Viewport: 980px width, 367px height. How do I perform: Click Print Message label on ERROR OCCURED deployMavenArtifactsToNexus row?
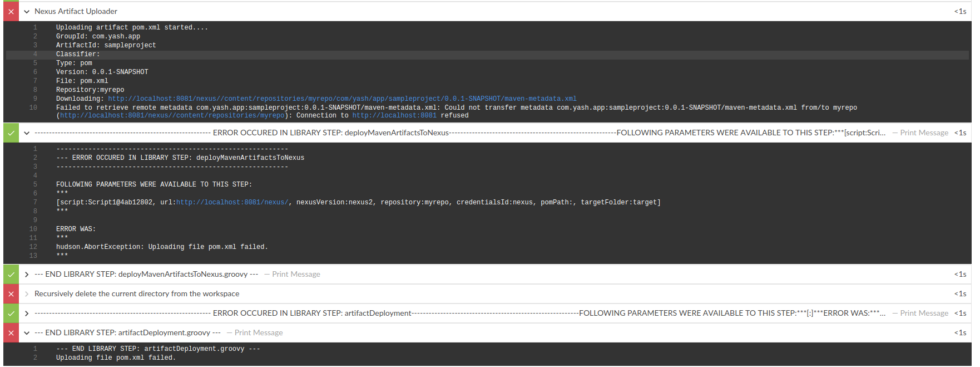click(x=924, y=133)
